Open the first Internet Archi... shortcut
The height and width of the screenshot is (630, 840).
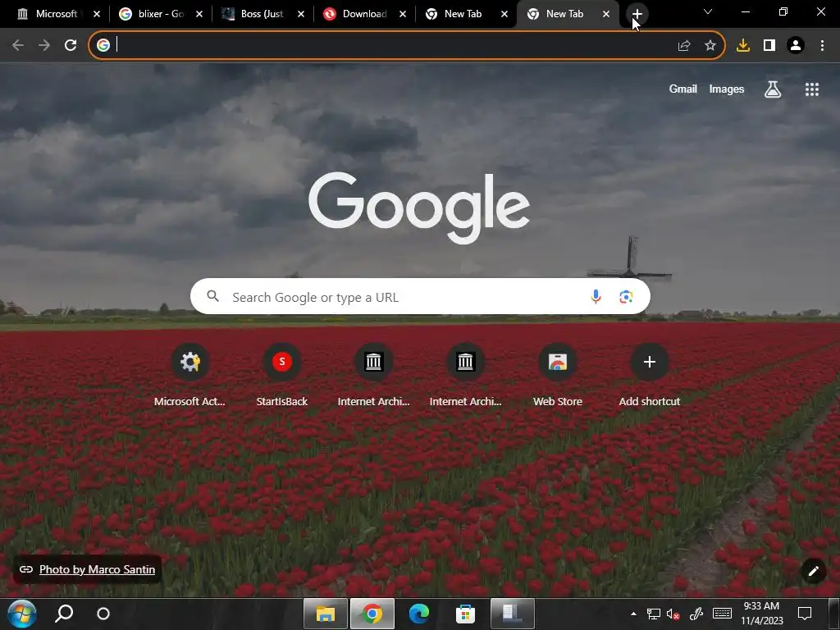[x=373, y=375]
